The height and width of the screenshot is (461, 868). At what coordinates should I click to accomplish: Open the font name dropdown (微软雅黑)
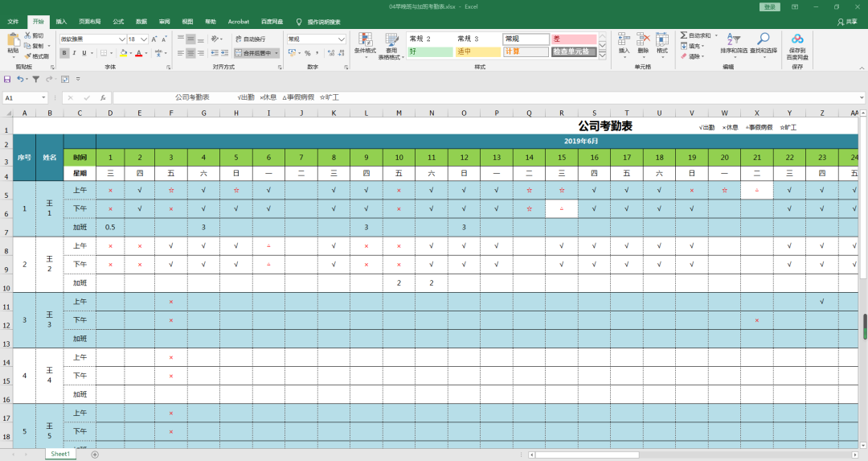click(122, 39)
